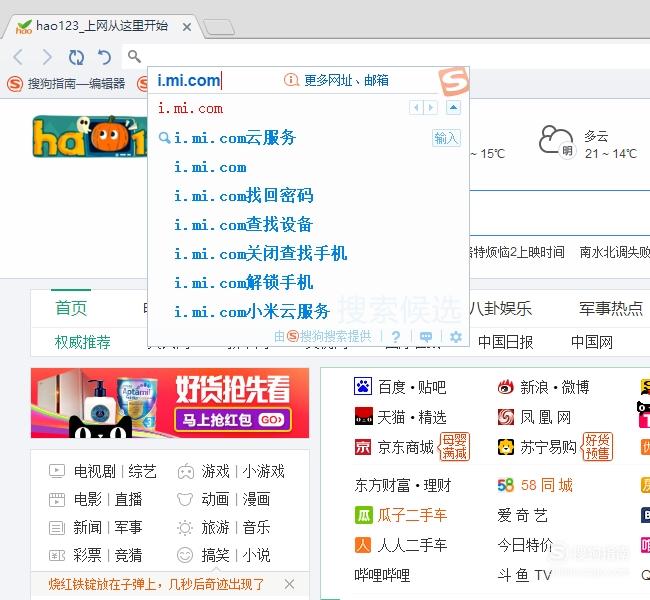Open 今日特价 link
The height and width of the screenshot is (600, 650).
[x=525, y=545]
